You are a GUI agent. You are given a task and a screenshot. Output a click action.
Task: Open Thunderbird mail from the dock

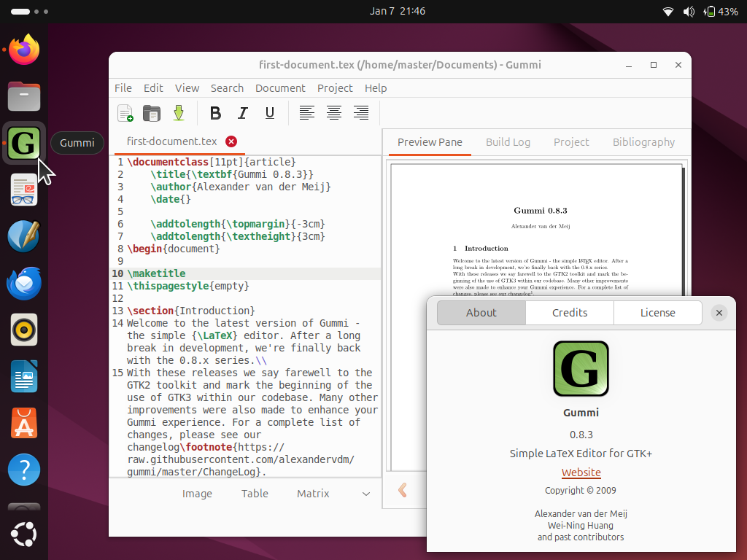pyautogui.click(x=24, y=283)
